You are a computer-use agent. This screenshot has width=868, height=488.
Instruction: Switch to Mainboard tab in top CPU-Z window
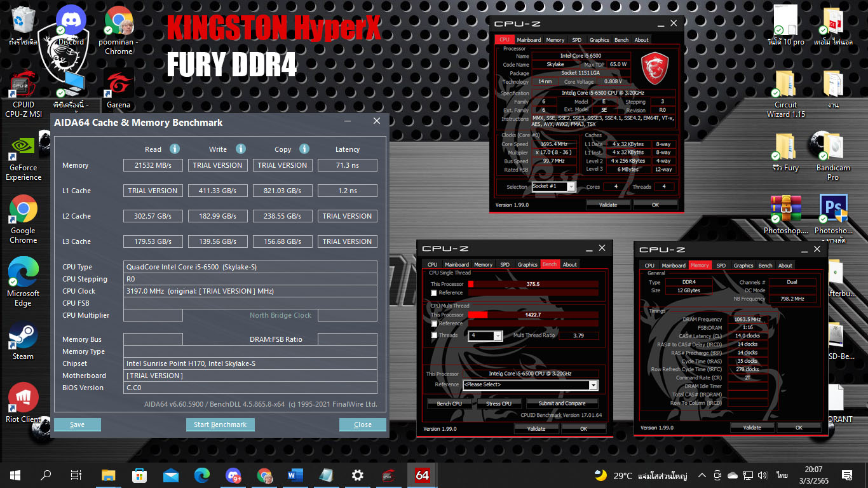coord(529,39)
